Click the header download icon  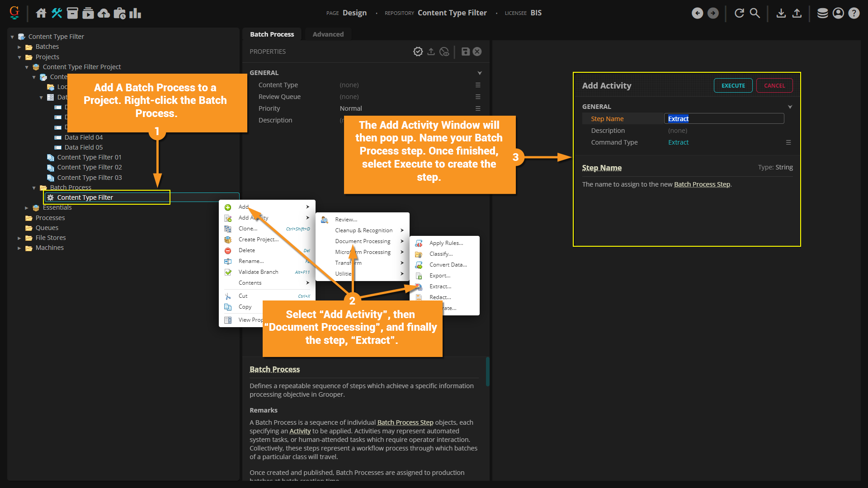click(781, 13)
